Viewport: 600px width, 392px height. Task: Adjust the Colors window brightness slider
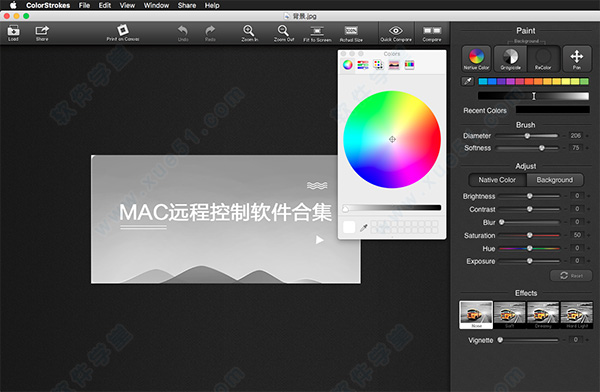392,208
